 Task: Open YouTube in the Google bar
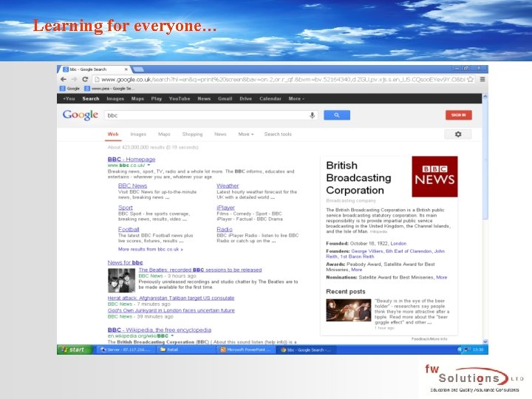point(180,99)
